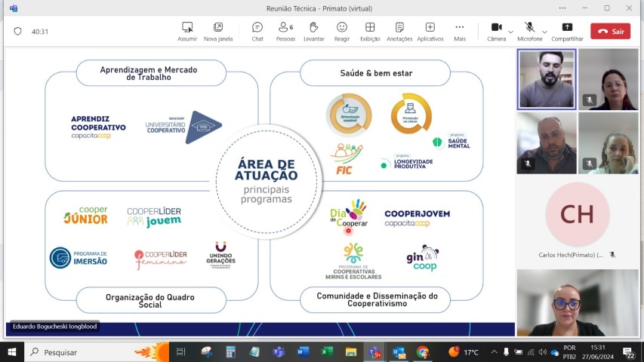Raise hand with Levantar

coord(314,32)
